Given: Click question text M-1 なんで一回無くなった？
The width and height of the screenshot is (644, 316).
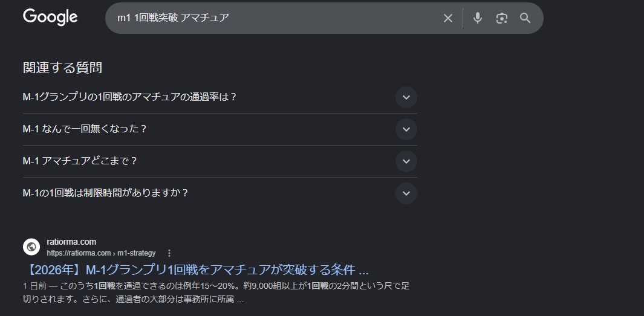Looking at the screenshot, I should pos(85,129).
